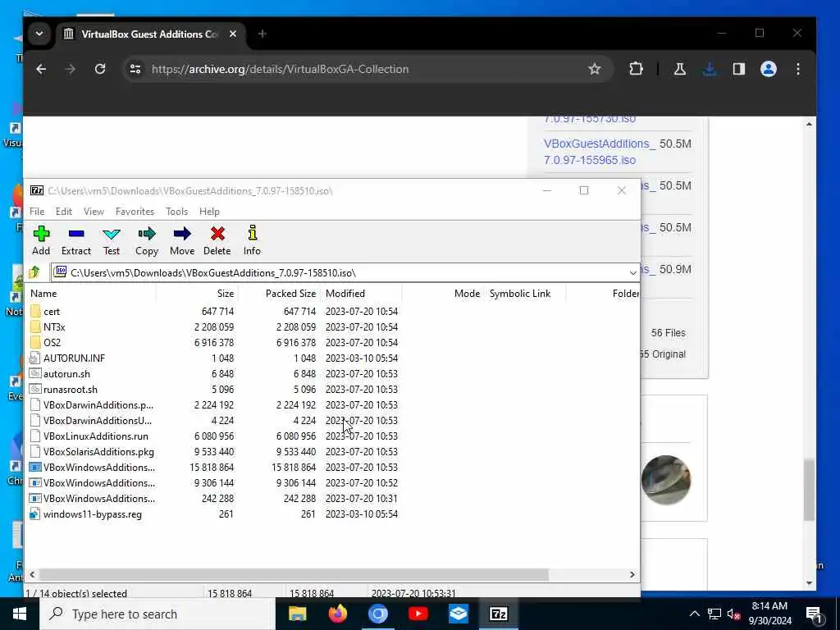The image size is (840, 630).
Task: Open Chrome three-dot menu
Action: coord(797,69)
